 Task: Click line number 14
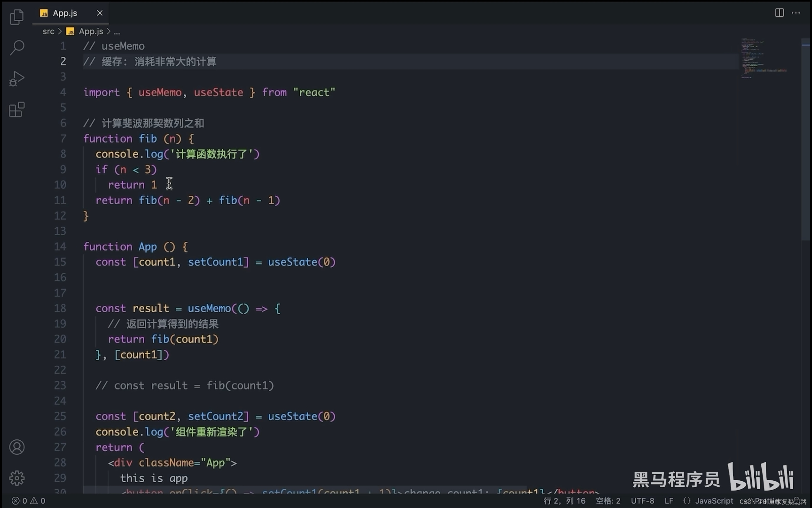click(60, 247)
